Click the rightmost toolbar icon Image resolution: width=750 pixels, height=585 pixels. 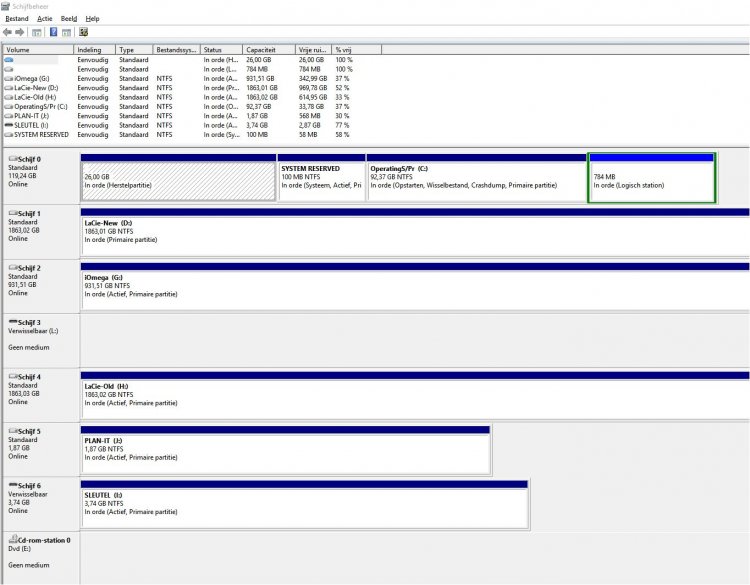pyautogui.click(x=84, y=32)
